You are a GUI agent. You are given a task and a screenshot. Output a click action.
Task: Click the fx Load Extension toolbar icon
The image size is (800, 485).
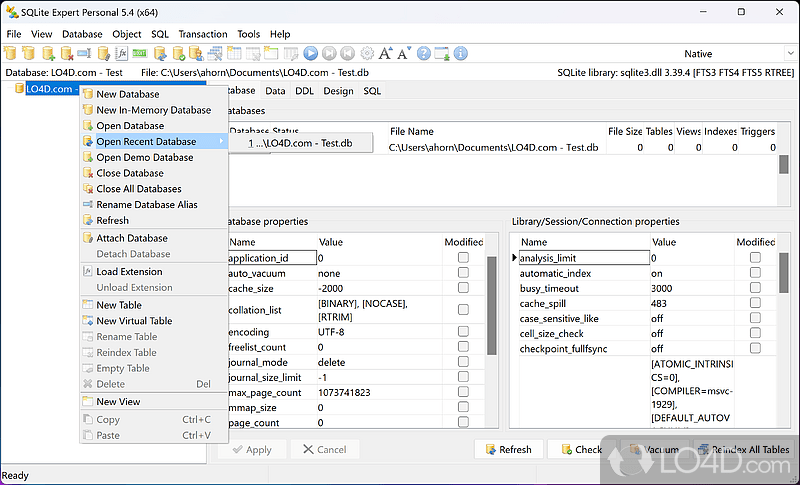[121, 53]
